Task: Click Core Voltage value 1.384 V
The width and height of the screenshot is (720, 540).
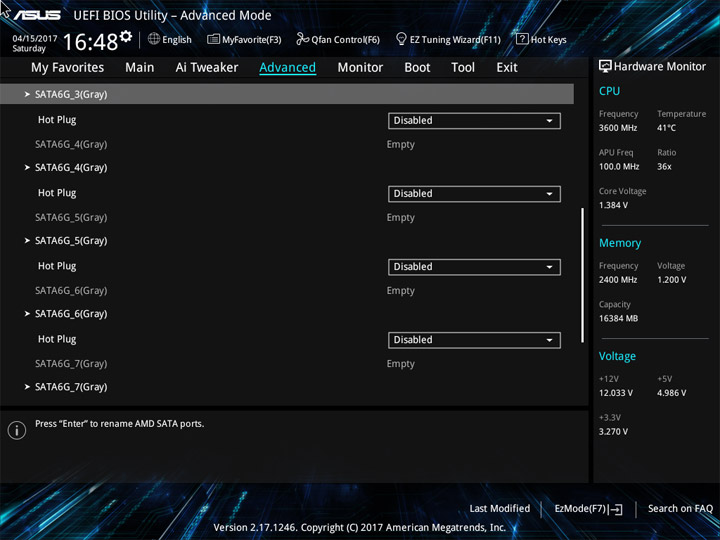Action: (613, 205)
